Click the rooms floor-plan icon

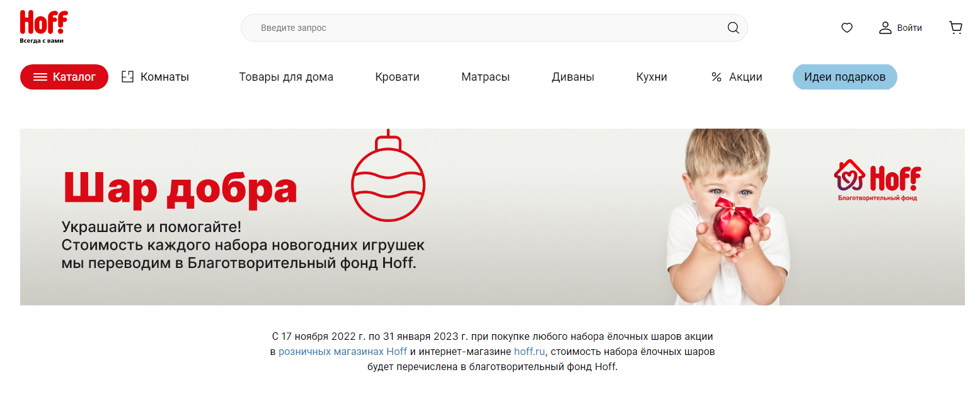tap(128, 77)
